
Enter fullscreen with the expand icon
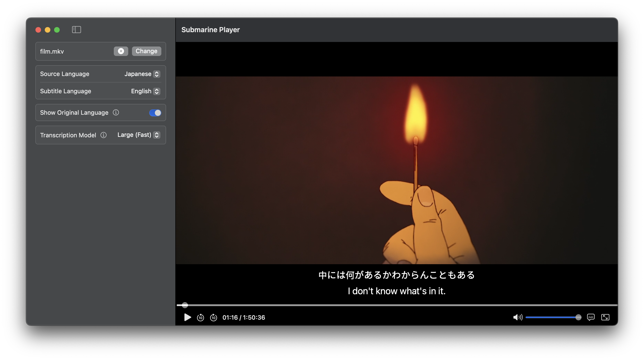605,317
